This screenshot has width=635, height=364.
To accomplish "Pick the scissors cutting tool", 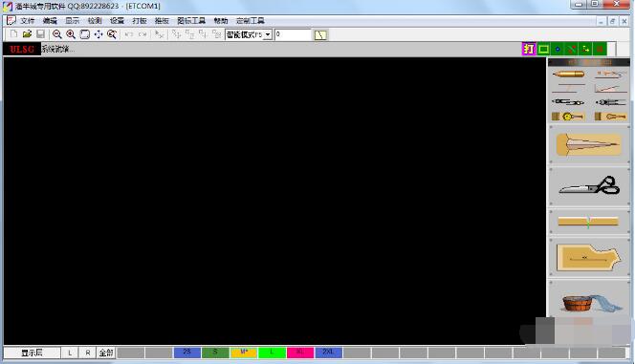I will pos(589,186).
